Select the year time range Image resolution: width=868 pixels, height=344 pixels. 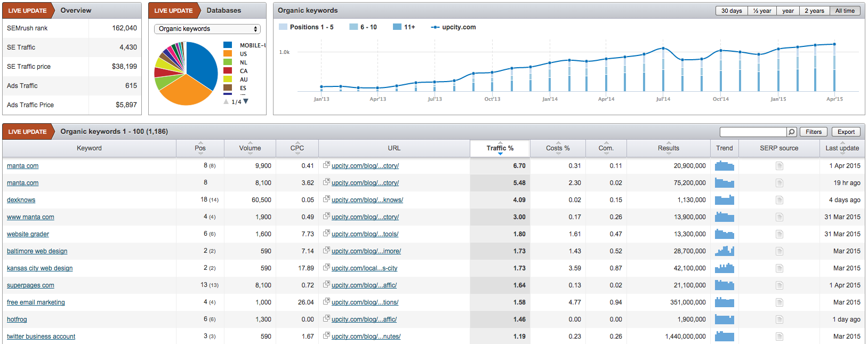(x=788, y=11)
